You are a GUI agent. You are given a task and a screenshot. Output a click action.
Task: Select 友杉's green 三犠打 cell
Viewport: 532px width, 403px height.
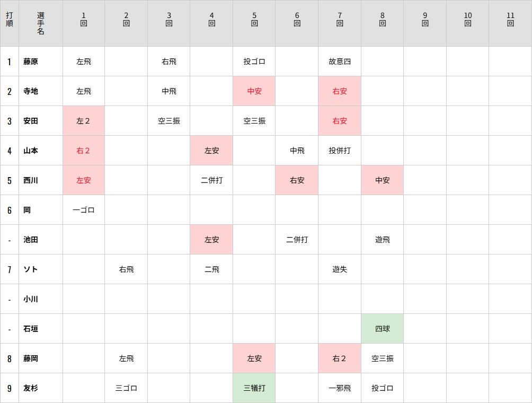tap(254, 388)
